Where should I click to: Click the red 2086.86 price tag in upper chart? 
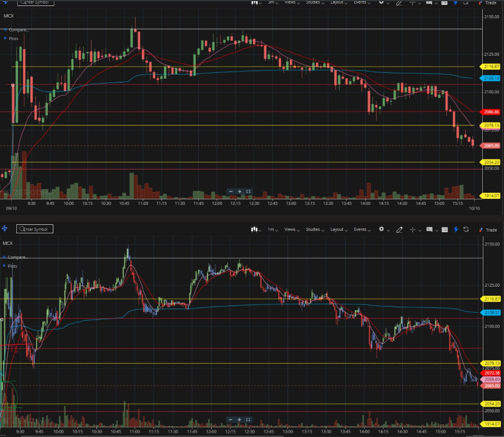(x=490, y=112)
